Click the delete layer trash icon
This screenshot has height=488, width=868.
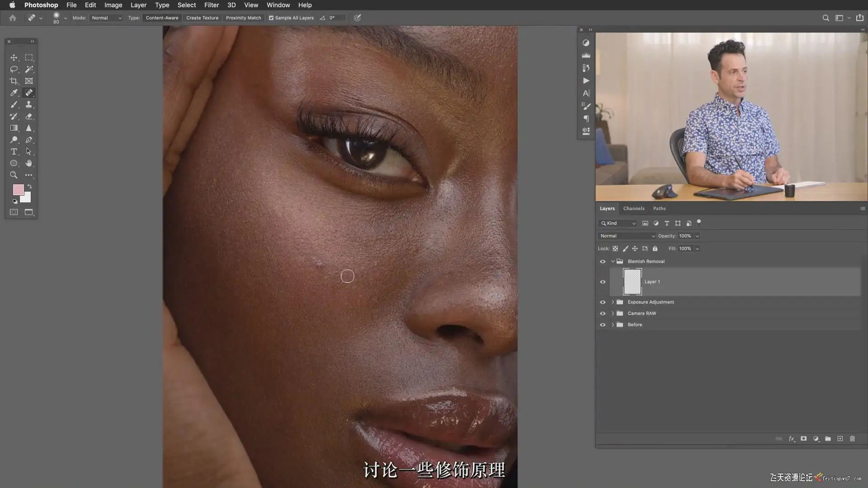(852, 439)
